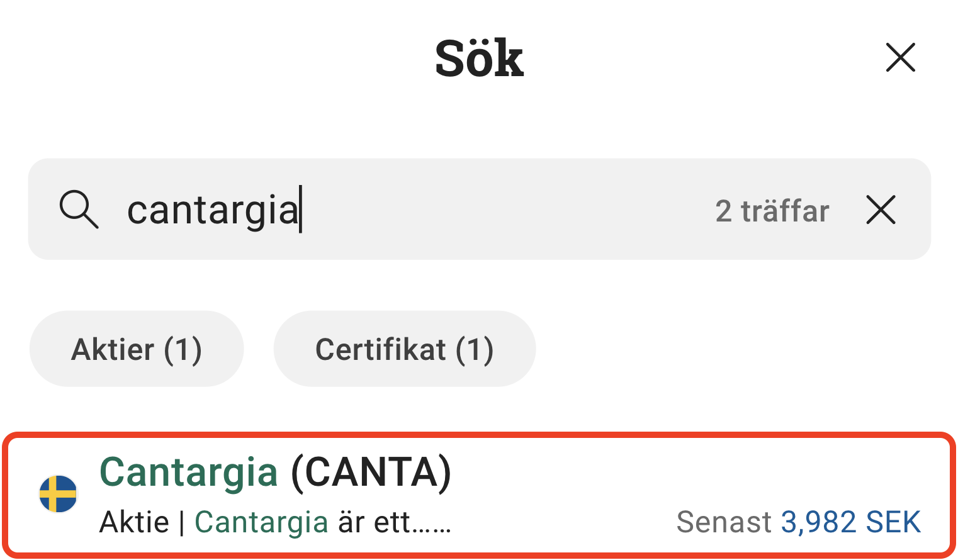Close the Sök search dialog
The width and height of the screenshot is (958, 560).
click(900, 58)
